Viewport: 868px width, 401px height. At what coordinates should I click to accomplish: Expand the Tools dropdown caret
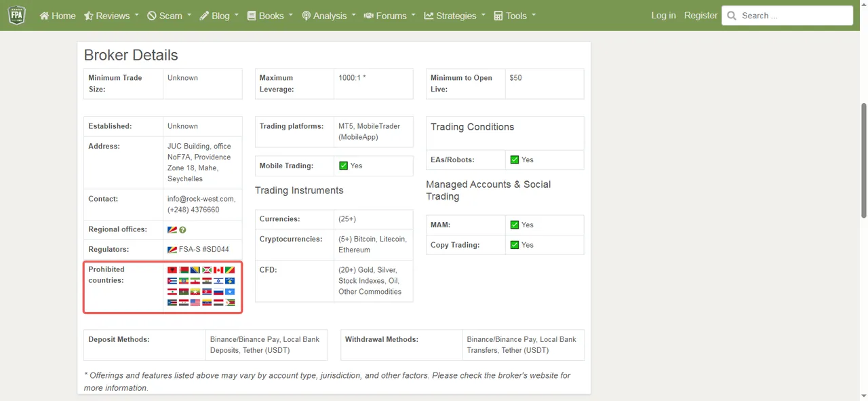pyautogui.click(x=534, y=15)
